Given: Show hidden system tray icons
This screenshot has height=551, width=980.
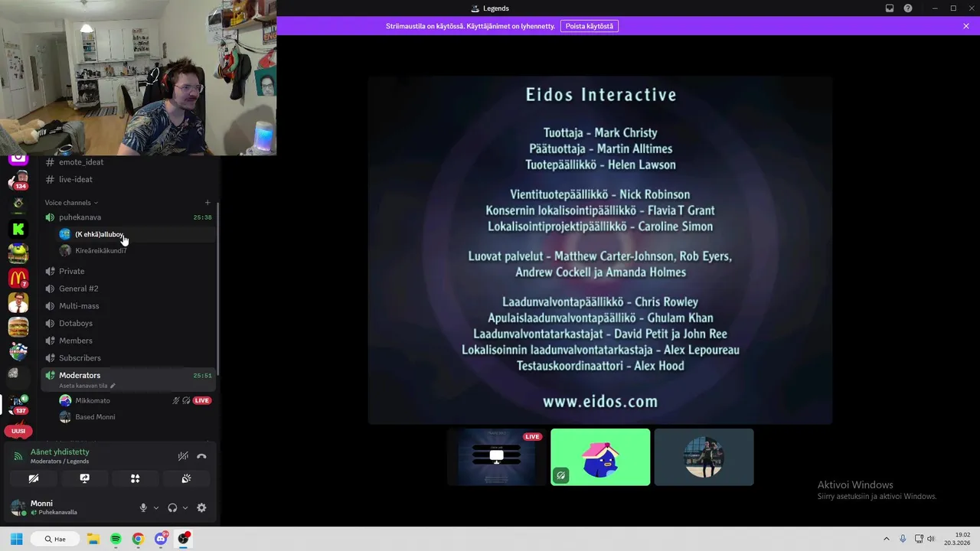Looking at the screenshot, I should point(887,539).
